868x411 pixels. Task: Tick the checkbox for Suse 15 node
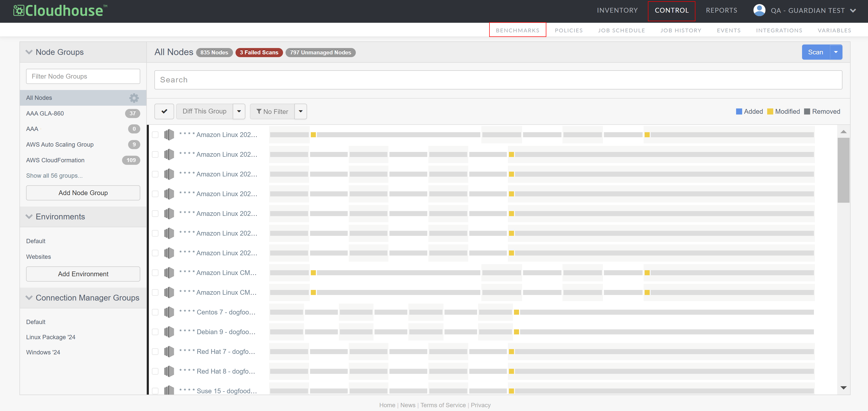coord(155,391)
